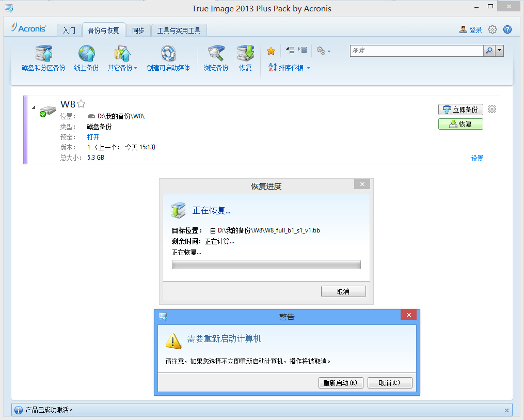Minimize the True Image window
The width and height of the screenshot is (524, 420).
[x=477, y=7]
